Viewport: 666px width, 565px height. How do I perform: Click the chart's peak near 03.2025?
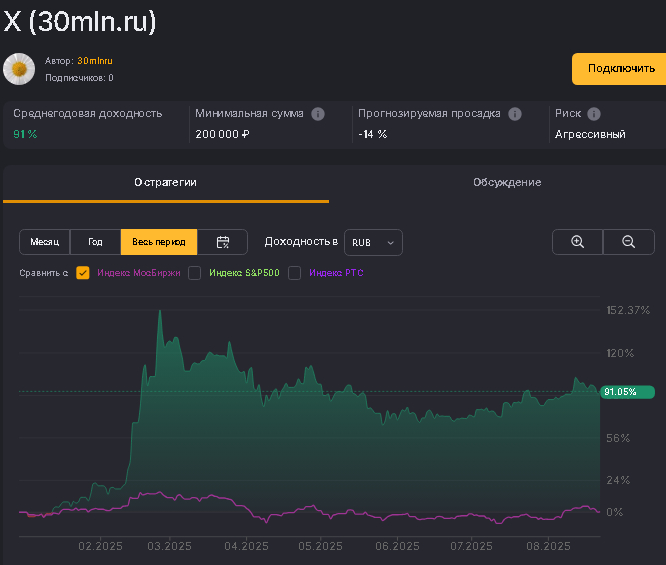click(x=160, y=312)
